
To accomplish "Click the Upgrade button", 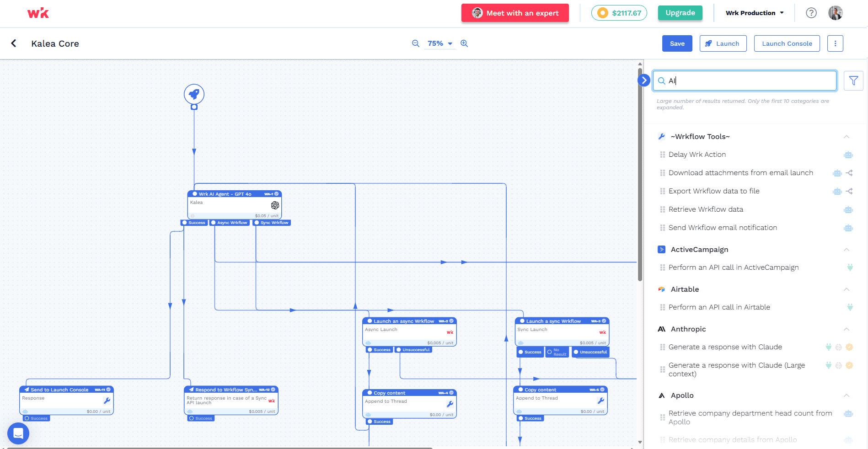I will point(680,13).
